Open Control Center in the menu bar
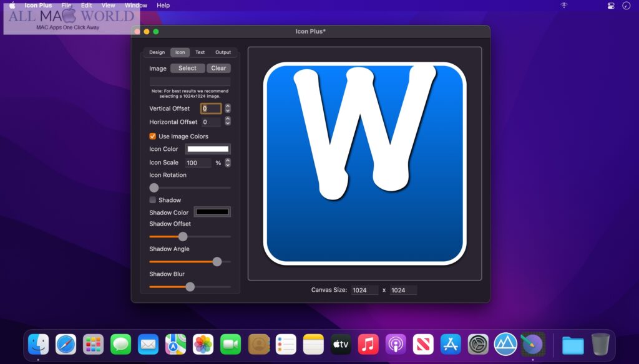The width and height of the screenshot is (639, 364). pyautogui.click(x=611, y=6)
